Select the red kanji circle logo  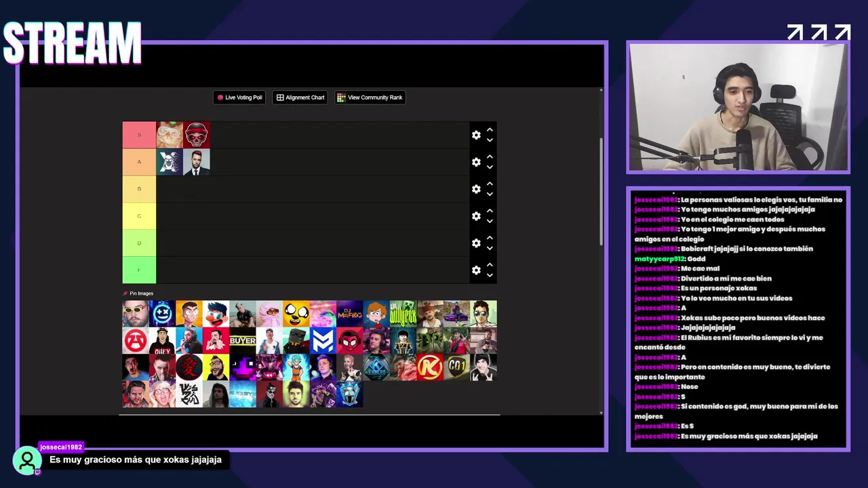tap(189, 367)
